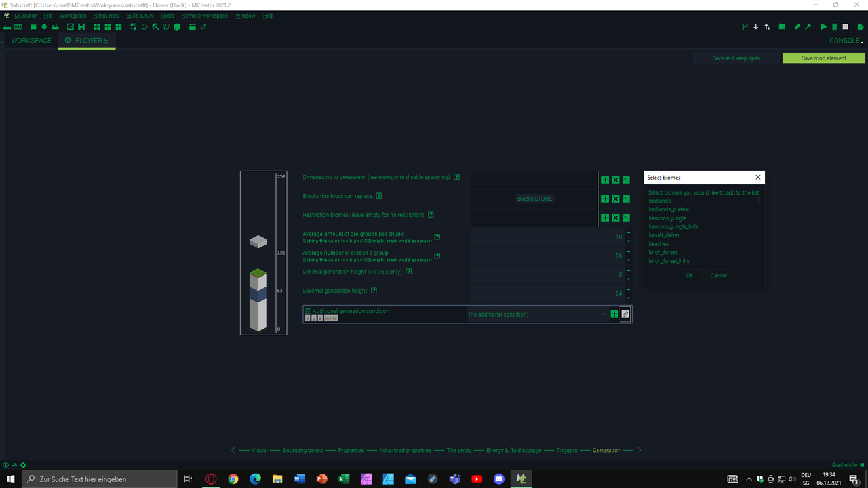
Task: Decrease maximal generation height value
Action: coord(629,298)
